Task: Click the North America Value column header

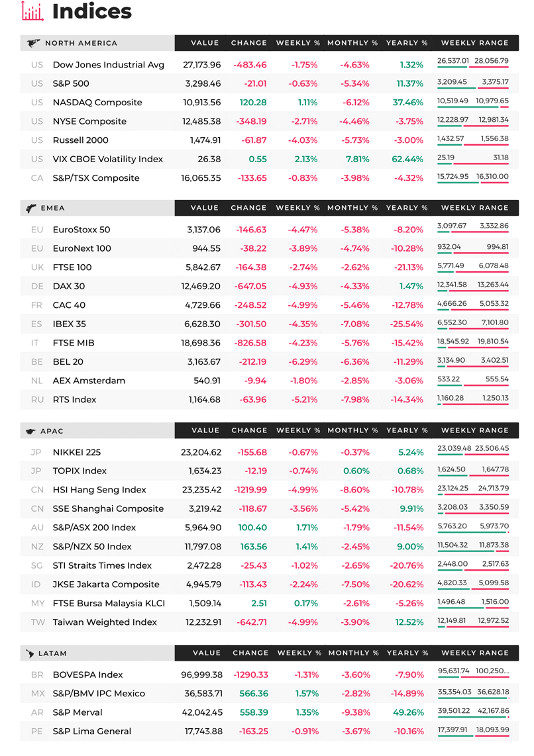Action: coord(205,43)
